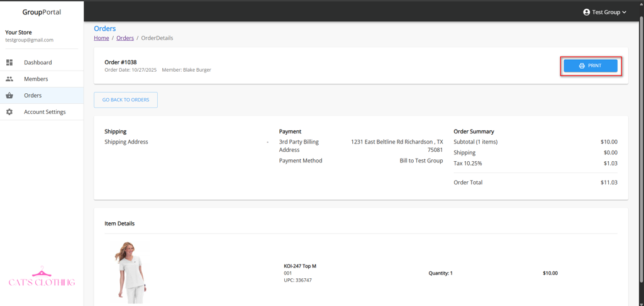644x306 pixels.
Task: Click the blue Orders page heading
Action: tap(105, 28)
